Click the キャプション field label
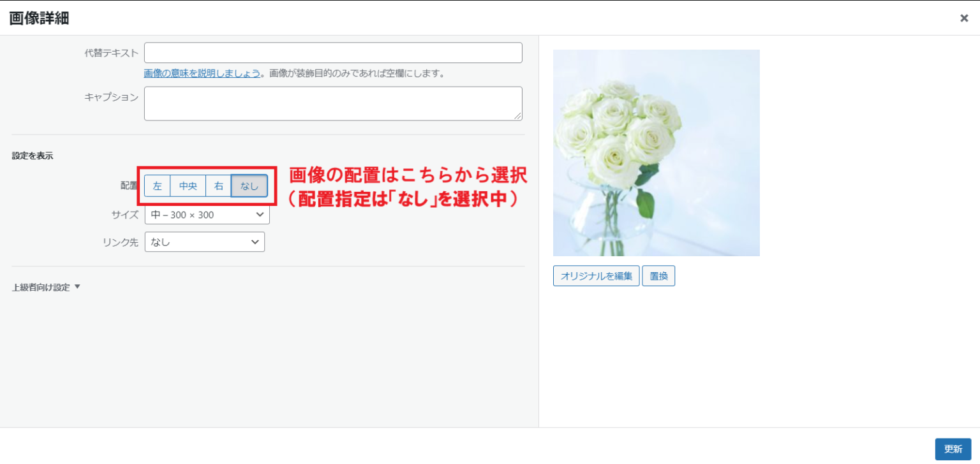Image resolution: width=980 pixels, height=464 pixels. pos(111,97)
